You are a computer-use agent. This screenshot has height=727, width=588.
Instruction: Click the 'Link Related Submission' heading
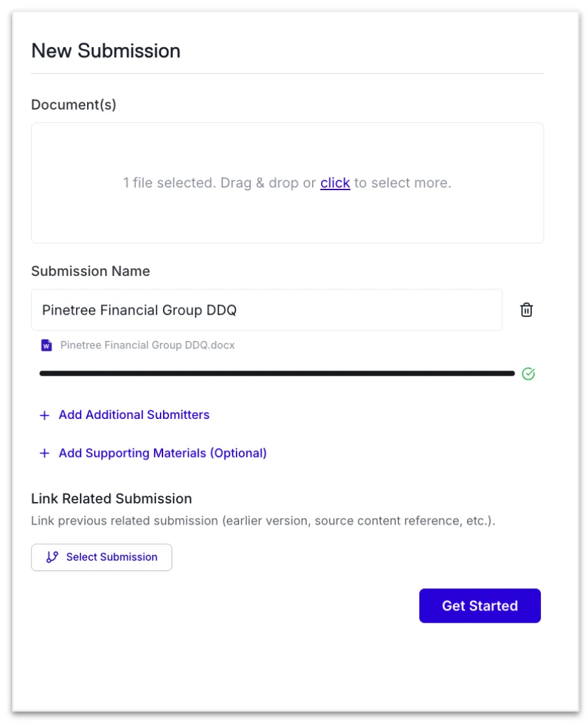112,498
